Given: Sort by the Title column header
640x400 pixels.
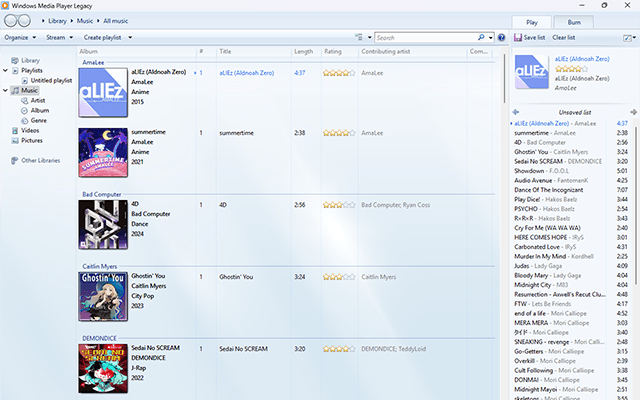Looking at the screenshot, I should 225,51.
